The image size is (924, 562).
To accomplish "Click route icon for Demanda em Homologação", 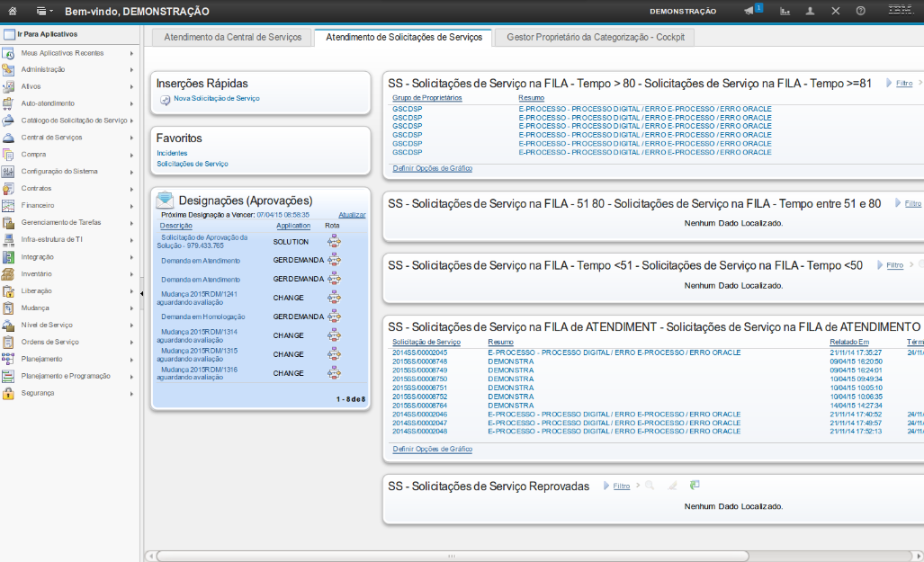I will [x=334, y=317].
